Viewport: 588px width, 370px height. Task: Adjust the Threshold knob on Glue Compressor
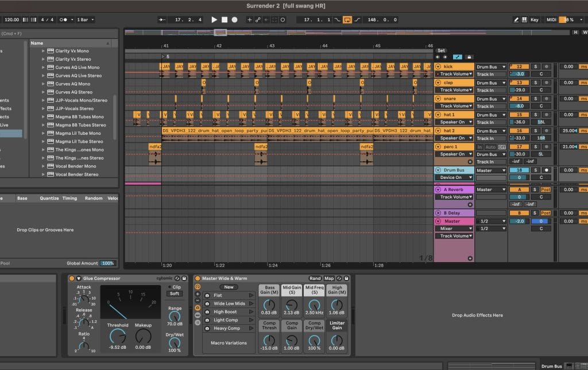click(117, 336)
